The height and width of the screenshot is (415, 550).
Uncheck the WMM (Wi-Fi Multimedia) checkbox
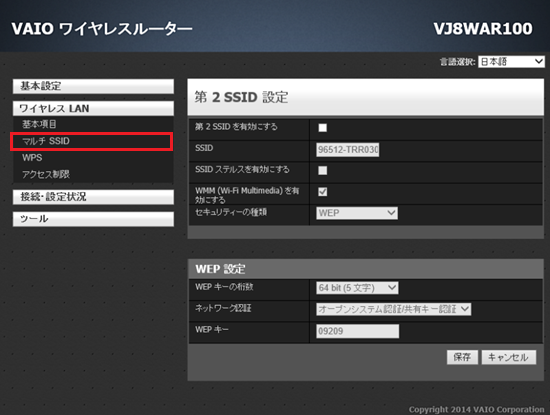[322, 192]
